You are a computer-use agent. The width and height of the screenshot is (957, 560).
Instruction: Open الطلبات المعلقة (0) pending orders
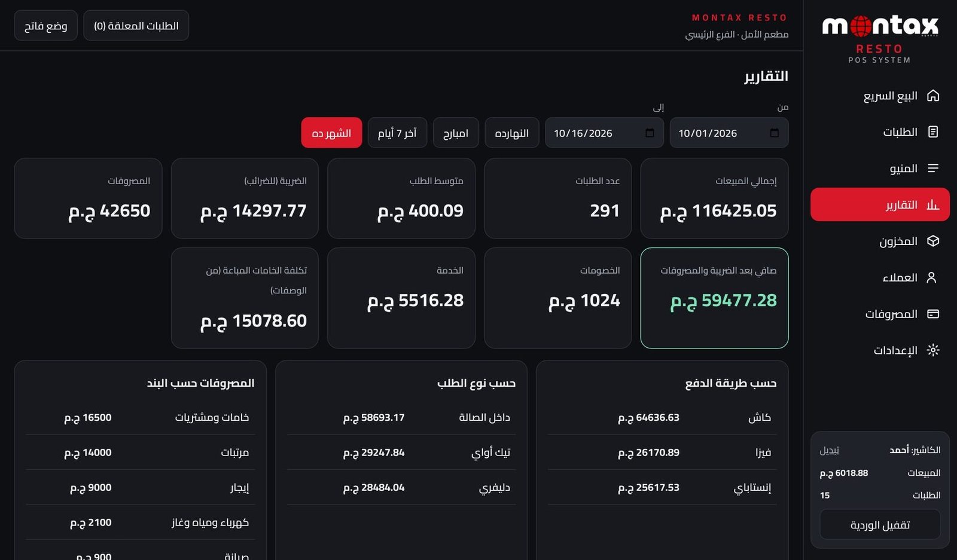[x=136, y=26]
